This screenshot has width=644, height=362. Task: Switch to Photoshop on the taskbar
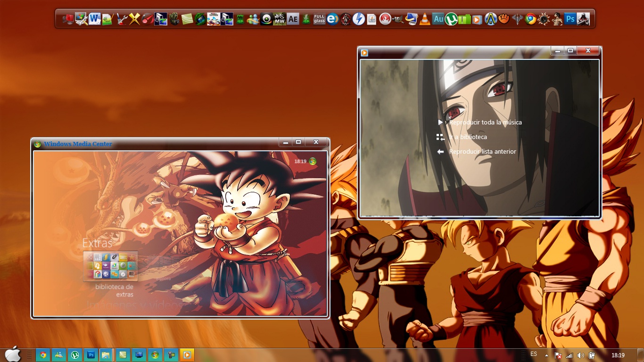(x=91, y=355)
